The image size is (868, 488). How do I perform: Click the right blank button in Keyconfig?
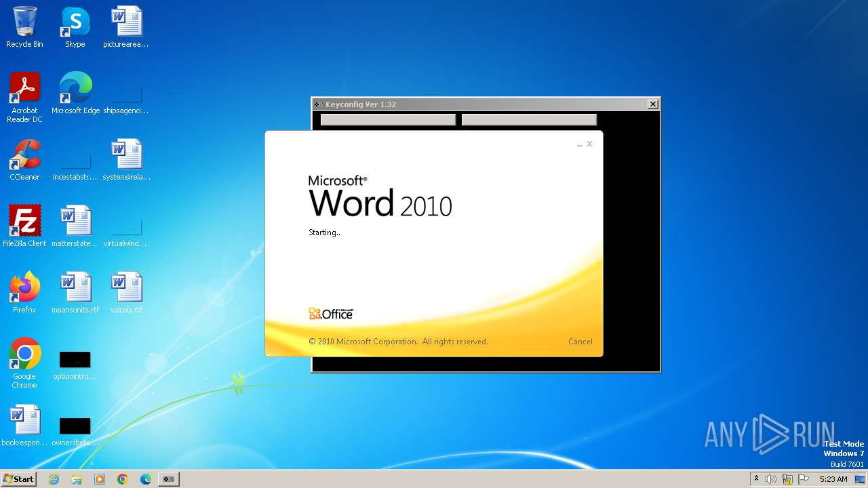[x=529, y=120]
